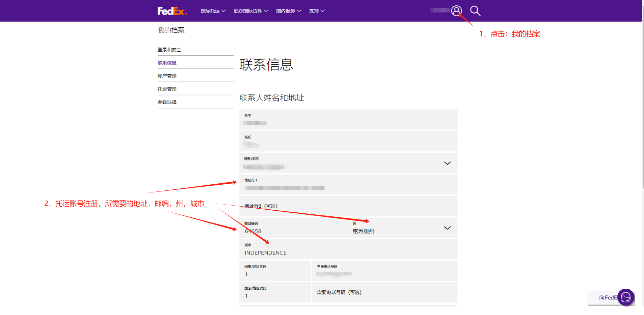Click the 次要电话号码 (可选) field
Screen dimensions: 644x315
point(384,292)
